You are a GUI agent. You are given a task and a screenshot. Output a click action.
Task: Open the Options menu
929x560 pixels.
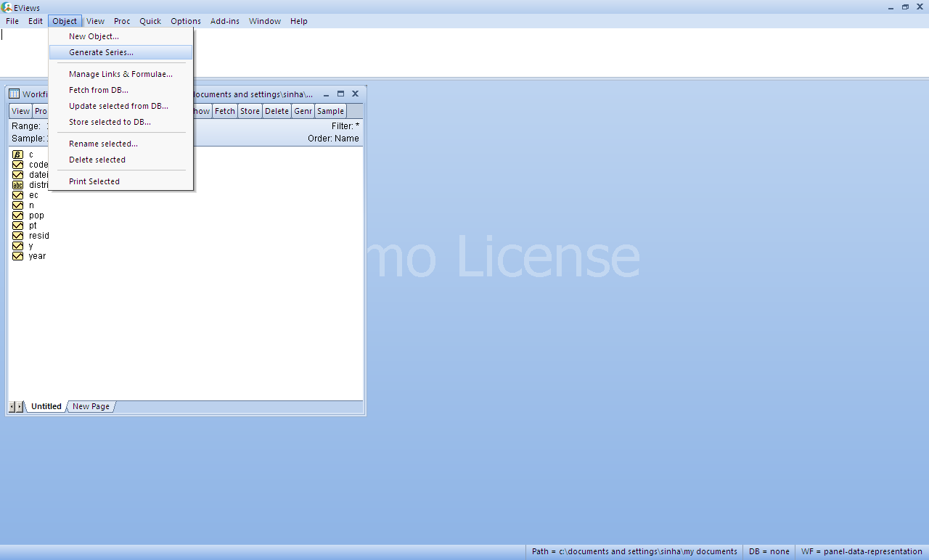point(186,21)
